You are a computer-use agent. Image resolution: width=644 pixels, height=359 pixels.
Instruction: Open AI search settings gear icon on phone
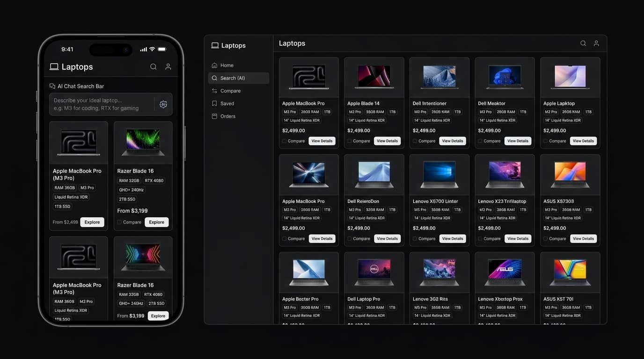click(x=163, y=104)
